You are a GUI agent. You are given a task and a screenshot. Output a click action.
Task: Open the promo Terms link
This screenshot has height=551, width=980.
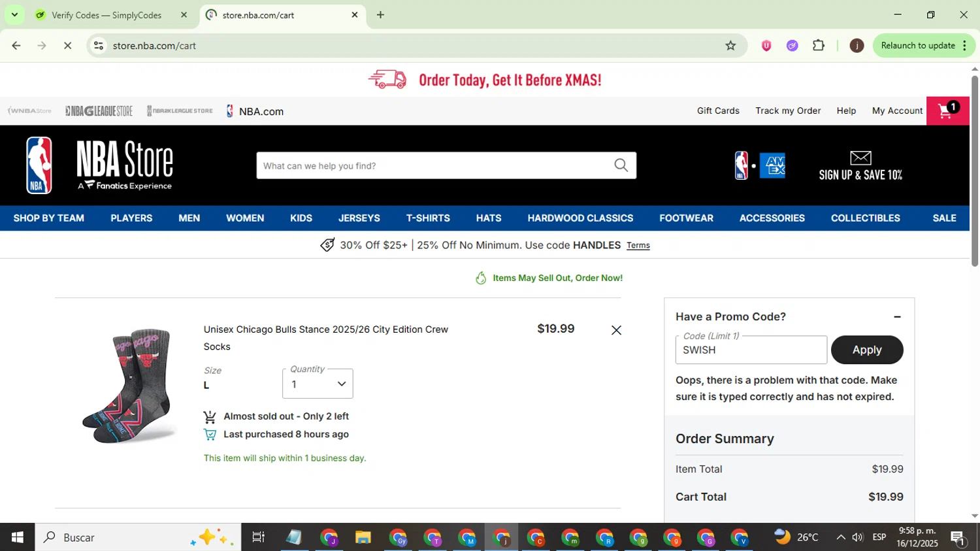(x=638, y=246)
